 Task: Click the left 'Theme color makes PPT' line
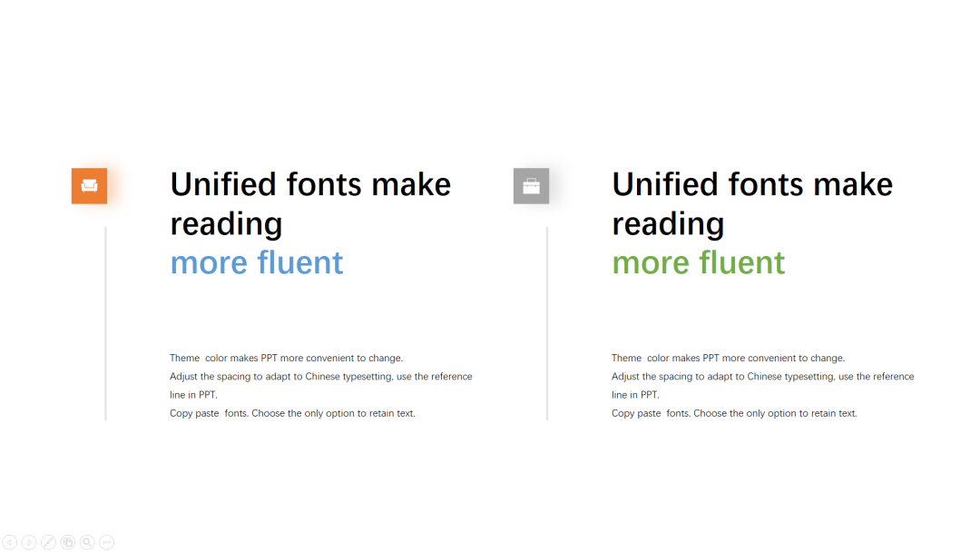click(x=286, y=359)
